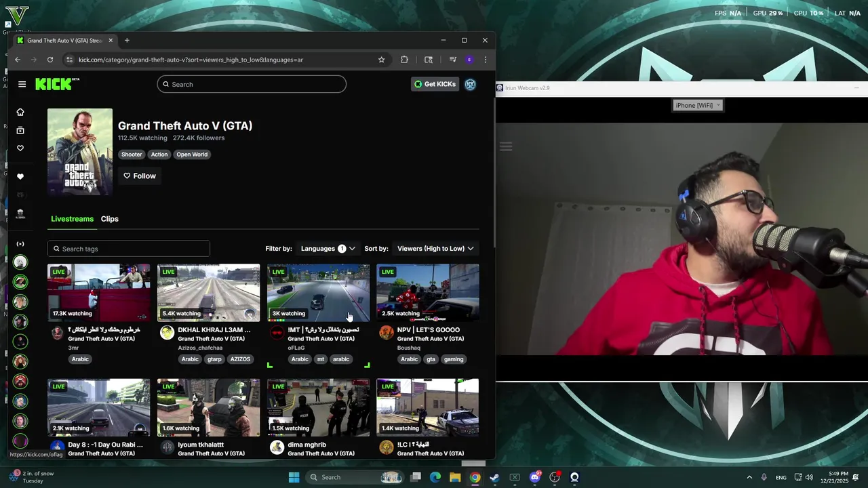Click AZIZOS tag
The height and width of the screenshot is (488, 868).
[x=240, y=359]
